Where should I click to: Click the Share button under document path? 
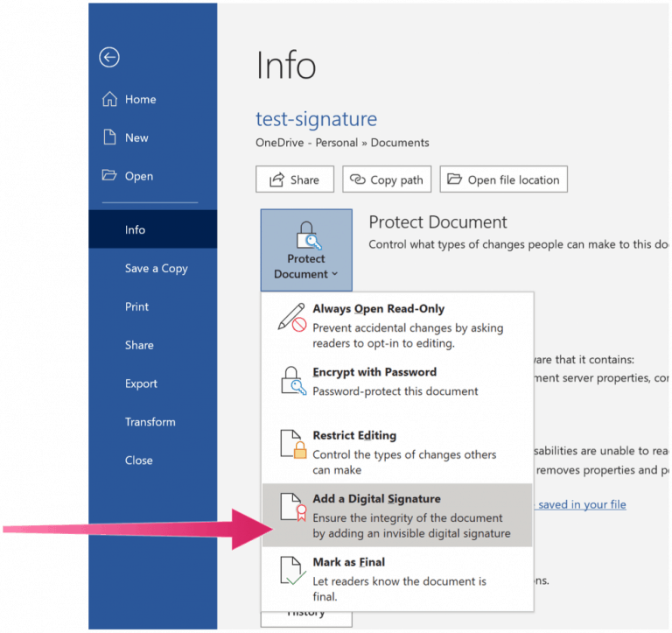[294, 179]
